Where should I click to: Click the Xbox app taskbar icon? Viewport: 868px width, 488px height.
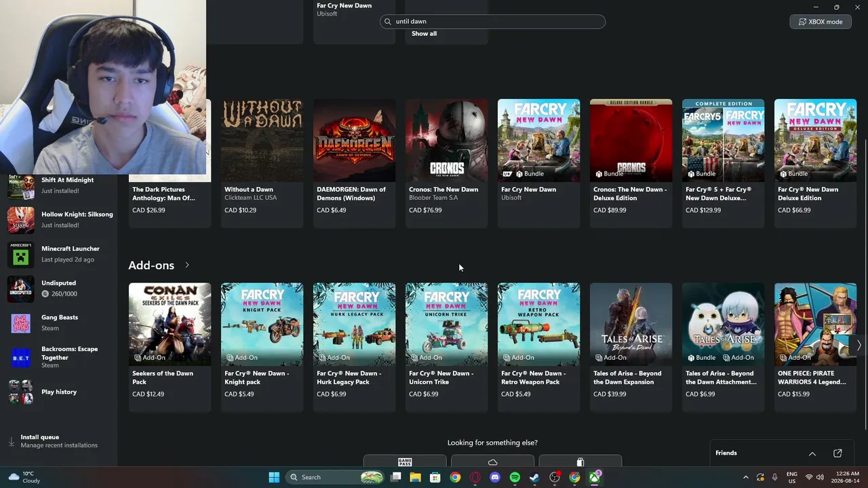[595, 477]
